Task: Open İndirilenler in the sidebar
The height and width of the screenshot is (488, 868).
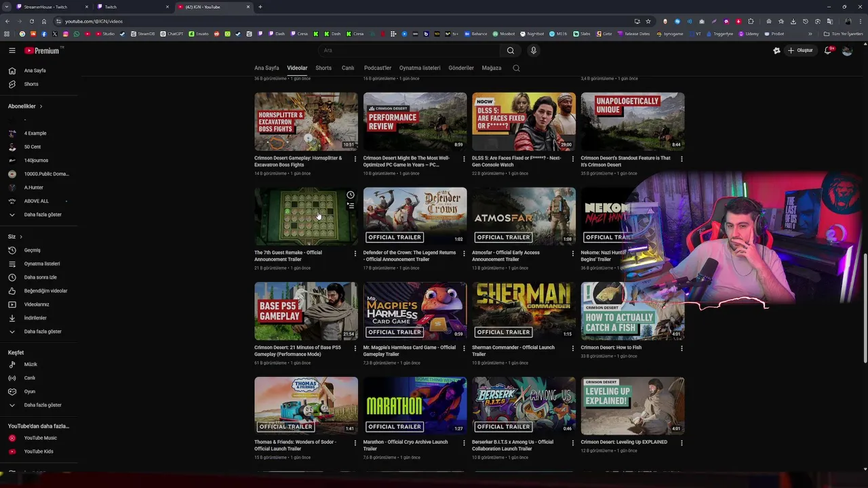Action: [x=35, y=318]
